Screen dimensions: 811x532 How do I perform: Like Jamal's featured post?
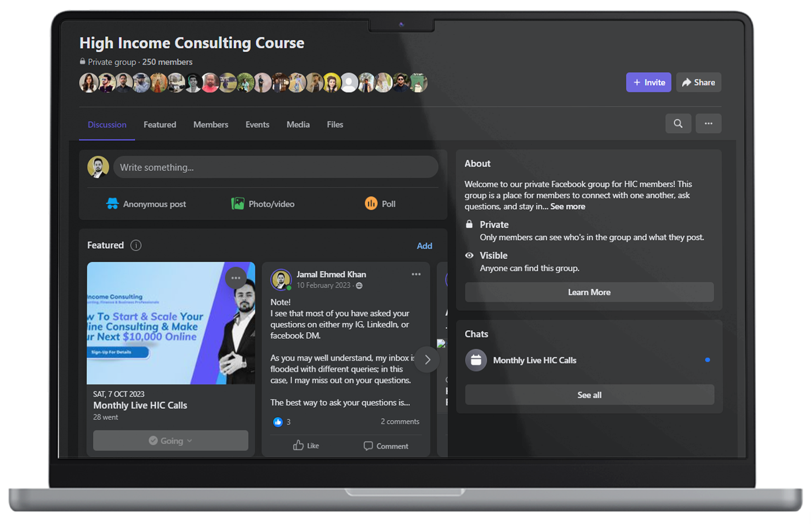[x=306, y=446]
